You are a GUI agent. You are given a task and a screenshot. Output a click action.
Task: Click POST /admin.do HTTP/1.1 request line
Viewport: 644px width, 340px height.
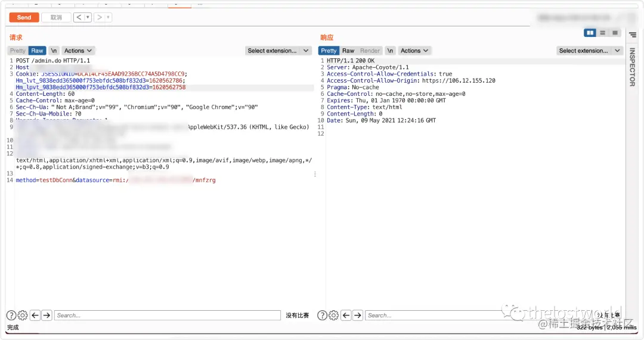(53, 61)
